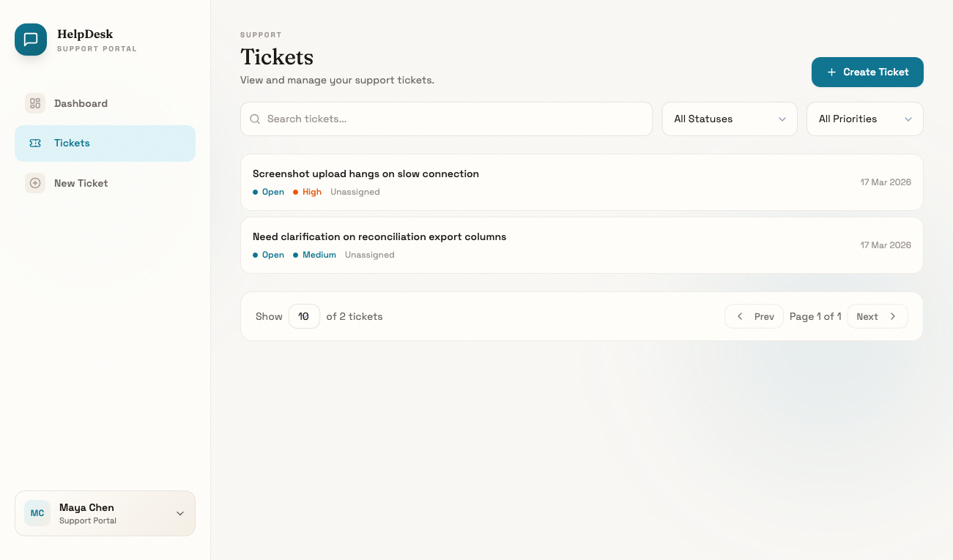
Task: Click the Dashboard grid icon
Action: [x=35, y=103]
